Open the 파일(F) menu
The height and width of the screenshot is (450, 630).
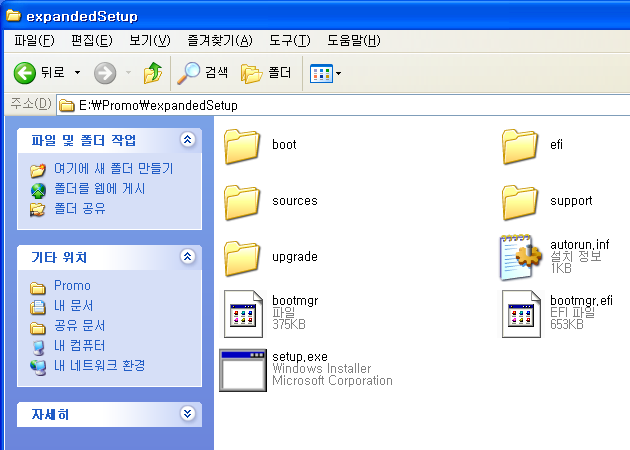point(34,41)
